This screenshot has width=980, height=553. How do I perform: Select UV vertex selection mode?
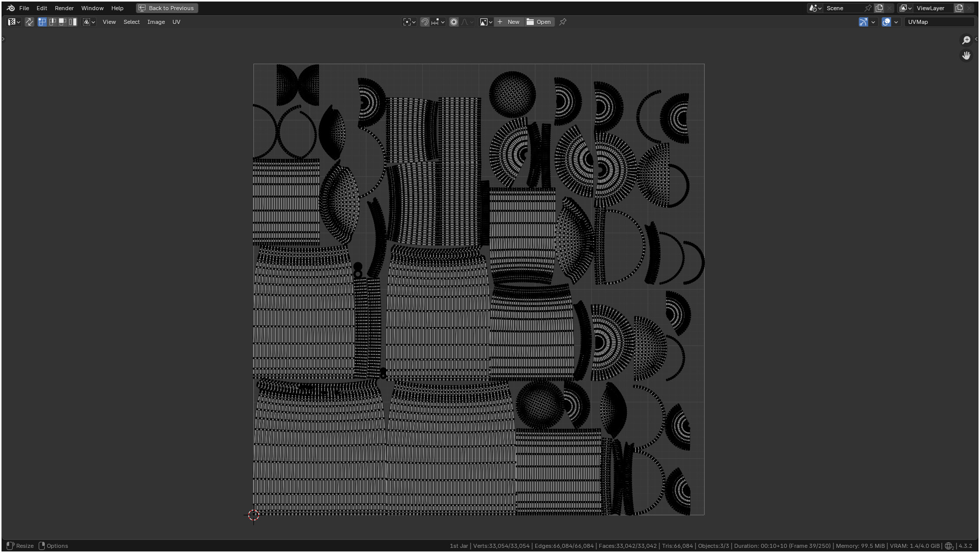(x=42, y=22)
